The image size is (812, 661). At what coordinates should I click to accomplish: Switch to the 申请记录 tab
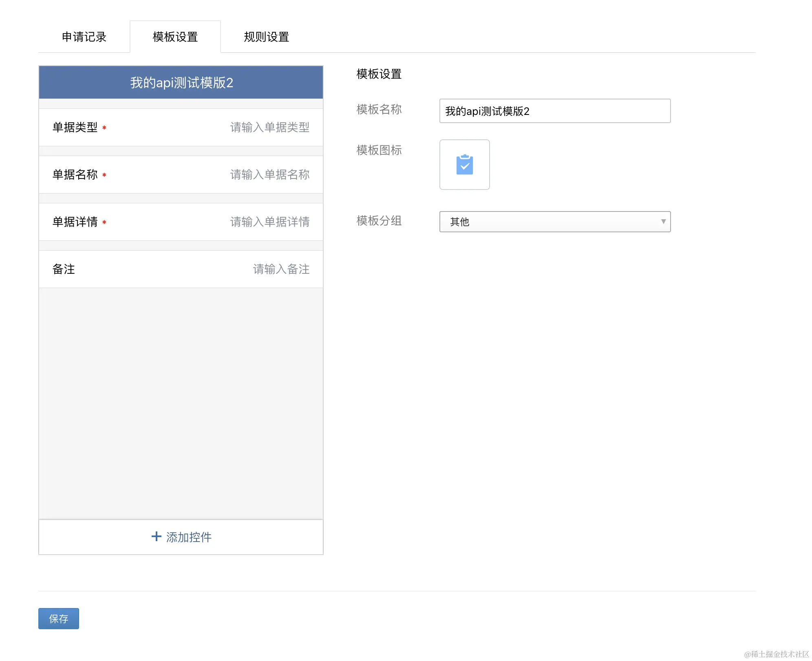[84, 37]
